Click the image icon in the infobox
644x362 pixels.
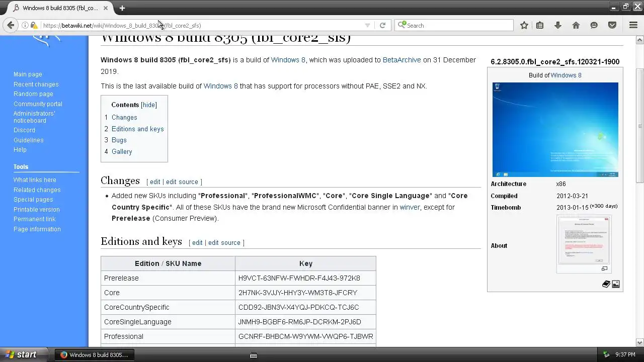pos(616,284)
